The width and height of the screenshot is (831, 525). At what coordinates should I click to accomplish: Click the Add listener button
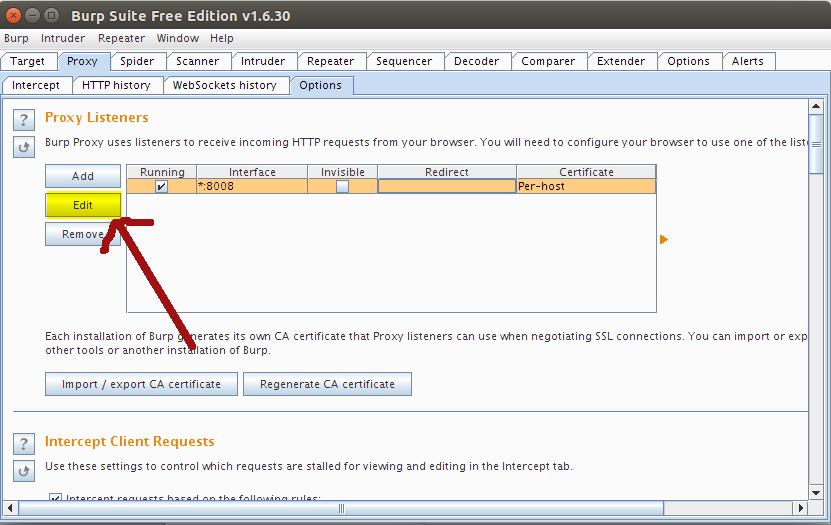pos(83,176)
